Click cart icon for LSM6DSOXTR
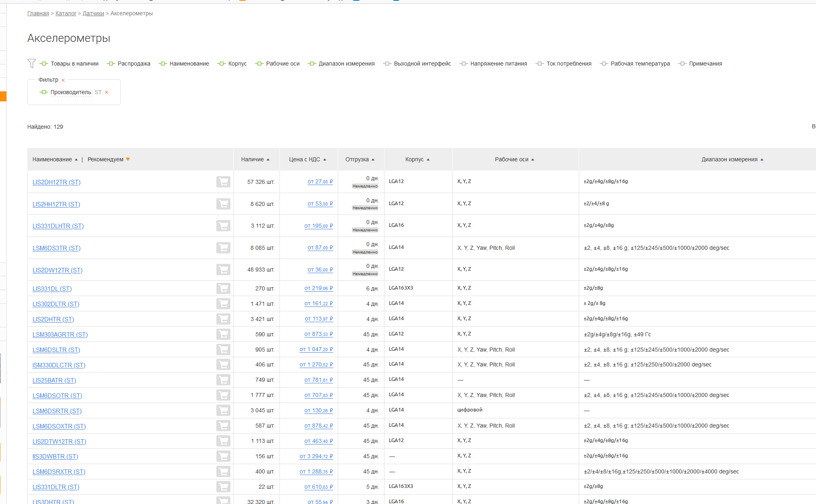This screenshot has width=816, height=504. 223,426
